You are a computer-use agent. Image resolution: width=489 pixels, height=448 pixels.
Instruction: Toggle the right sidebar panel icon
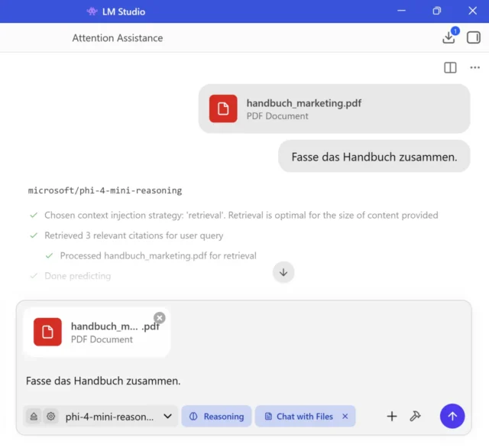click(473, 37)
